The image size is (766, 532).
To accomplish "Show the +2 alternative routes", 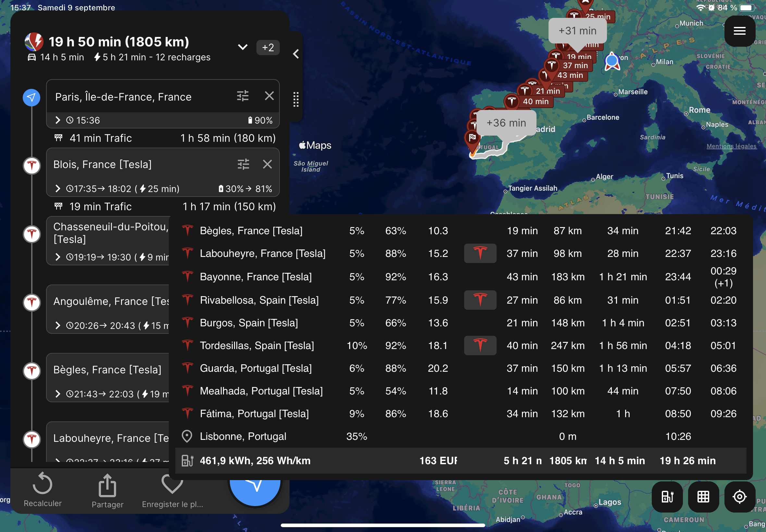I will (x=268, y=47).
